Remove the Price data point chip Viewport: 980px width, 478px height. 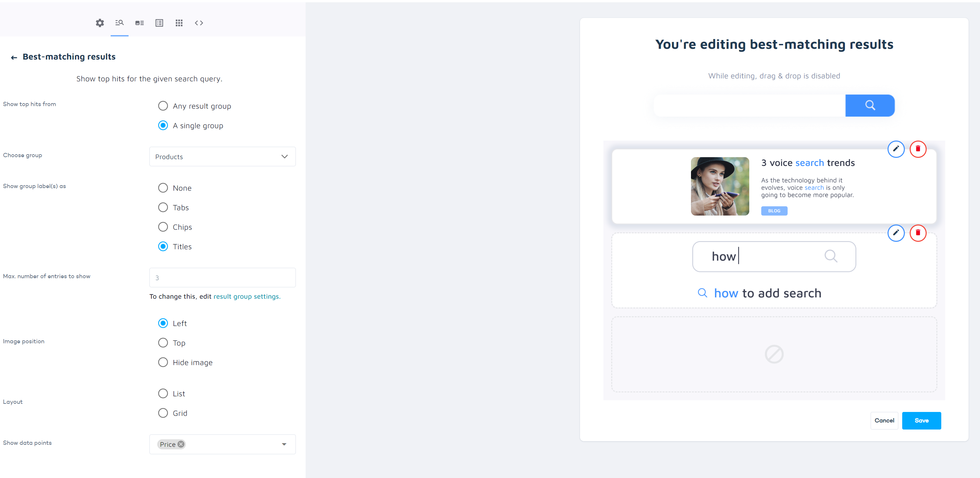click(x=181, y=444)
